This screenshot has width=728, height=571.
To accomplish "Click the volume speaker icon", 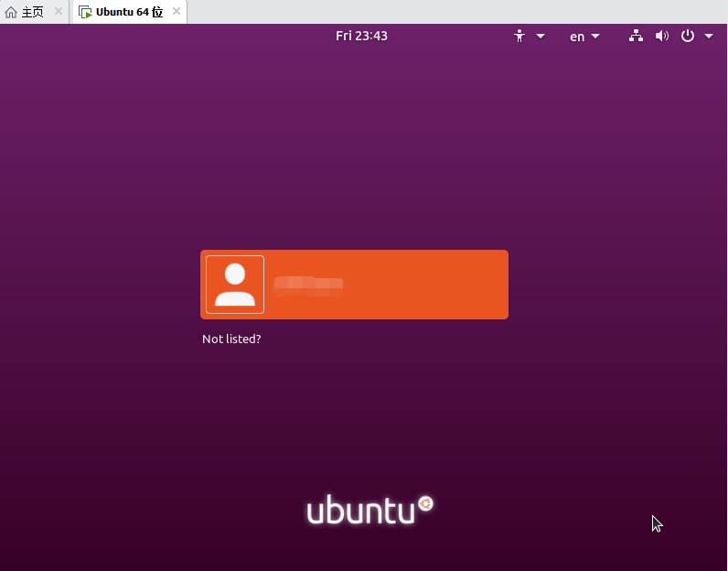I will coord(662,37).
